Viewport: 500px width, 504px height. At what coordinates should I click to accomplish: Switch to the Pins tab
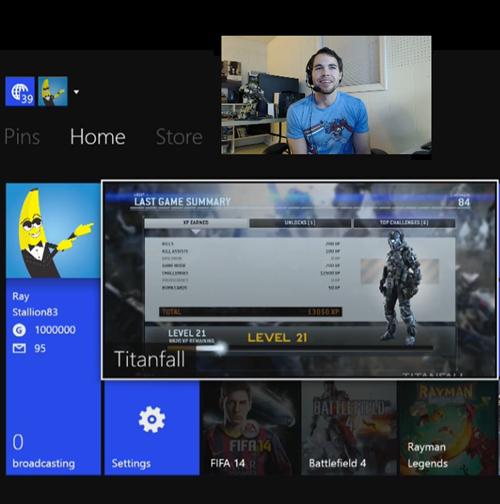pos(22,137)
